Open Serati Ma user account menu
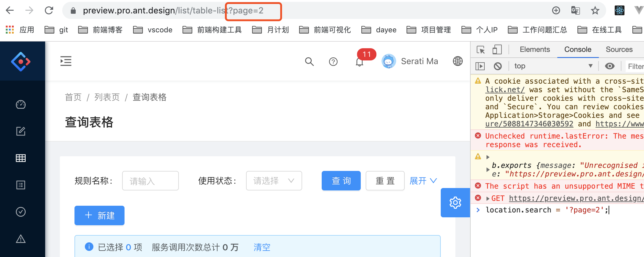The height and width of the screenshot is (257, 644). (410, 61)
